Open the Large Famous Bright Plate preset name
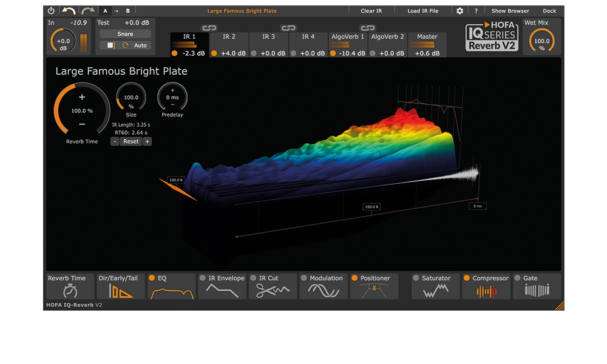This screenshot has height=364, width=607. tap(242, 11)
